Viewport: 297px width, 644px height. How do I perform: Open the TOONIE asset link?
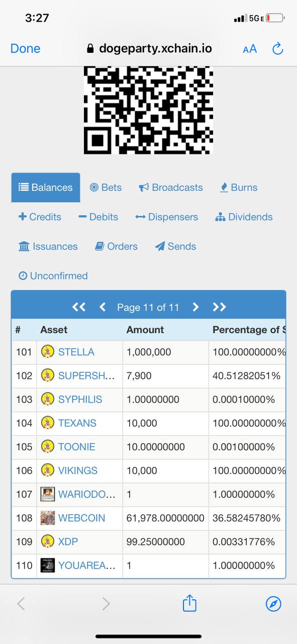tap(77, 447)
